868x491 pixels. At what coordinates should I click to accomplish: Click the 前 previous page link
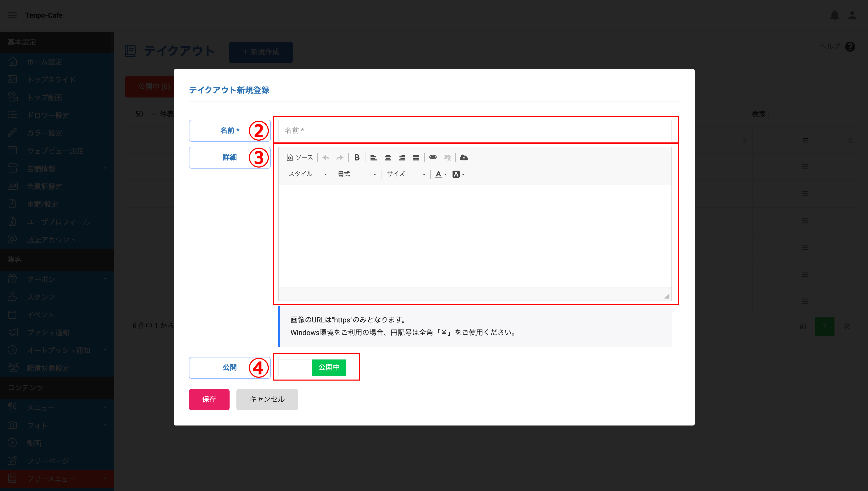[x=803, y=326]
